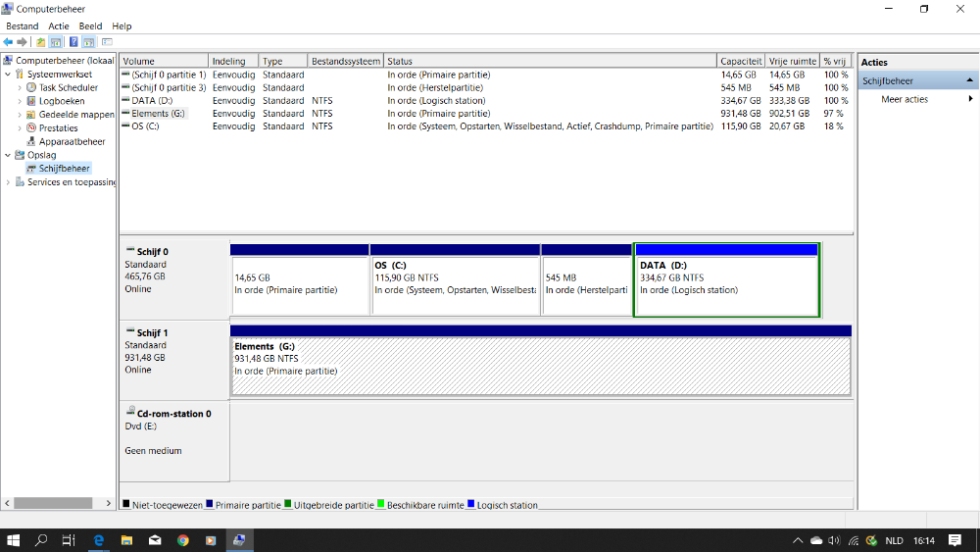Select Schijfbeheer in the tree

(x=64, y=169)
